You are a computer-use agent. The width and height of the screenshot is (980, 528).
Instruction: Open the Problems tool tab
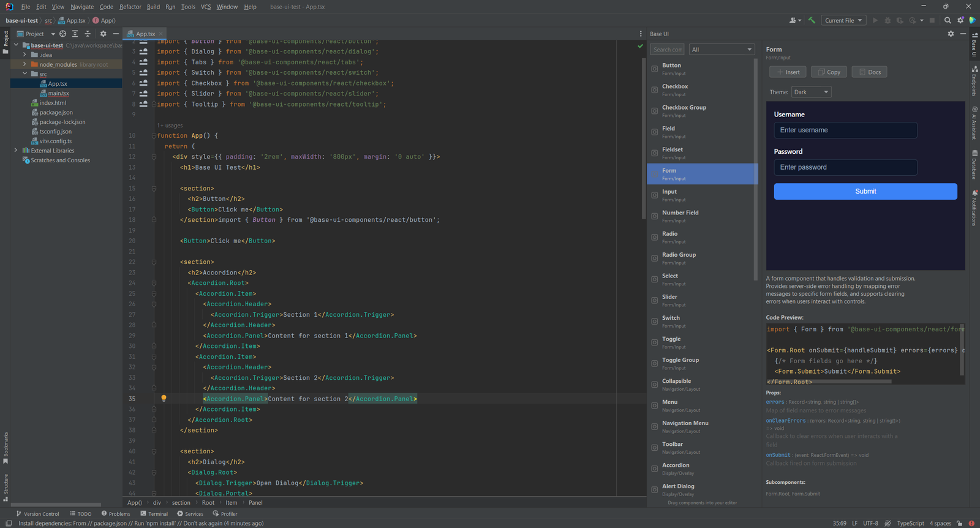tap(116, 514)
